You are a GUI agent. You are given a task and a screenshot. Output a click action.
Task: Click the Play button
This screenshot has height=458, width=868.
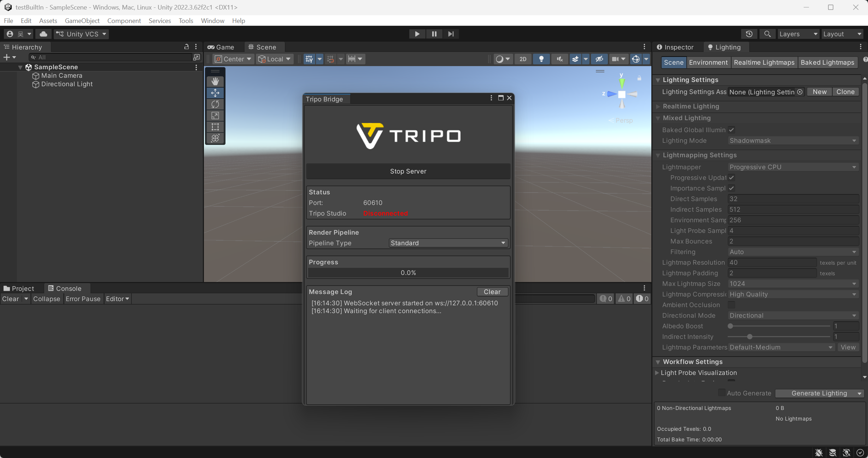pyautogui.click(x=417, y=34)
